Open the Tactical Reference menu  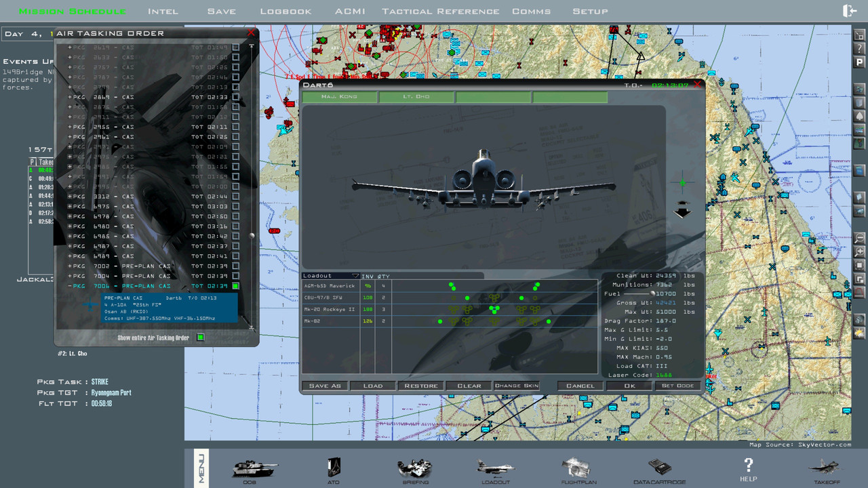point(440,12)
